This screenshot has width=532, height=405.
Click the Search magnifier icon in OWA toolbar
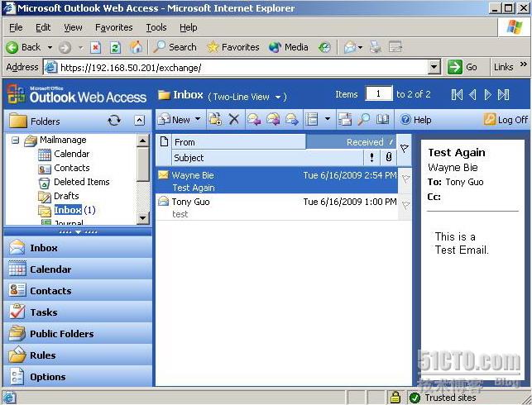tap(364, 119)
